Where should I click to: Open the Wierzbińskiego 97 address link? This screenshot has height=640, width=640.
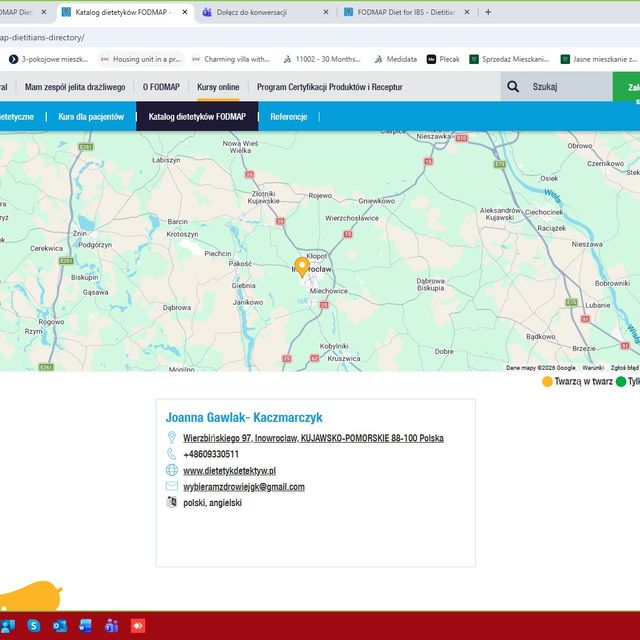(x=313, y=438)
